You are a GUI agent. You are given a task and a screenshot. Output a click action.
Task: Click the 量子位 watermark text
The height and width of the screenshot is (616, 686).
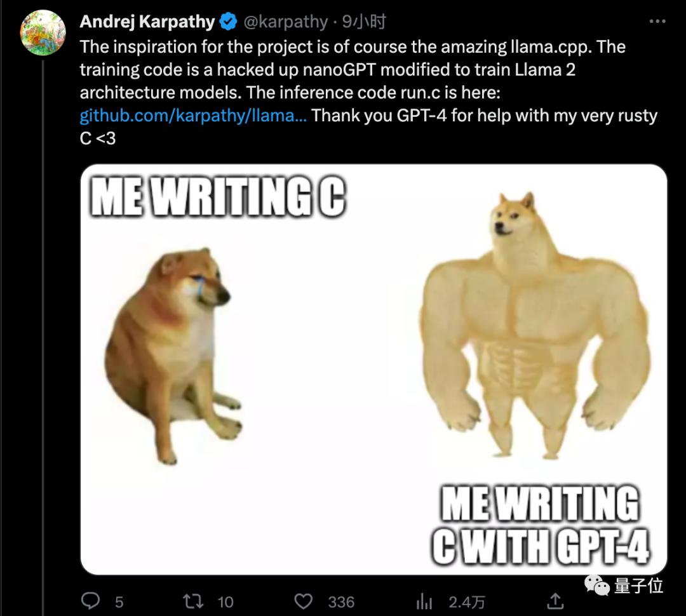pyautogui.click(x=638, y=586)
